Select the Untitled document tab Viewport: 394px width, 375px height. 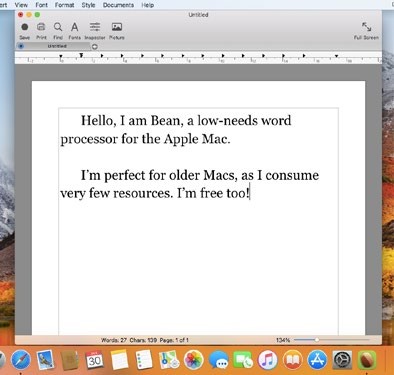pos(57,46)
